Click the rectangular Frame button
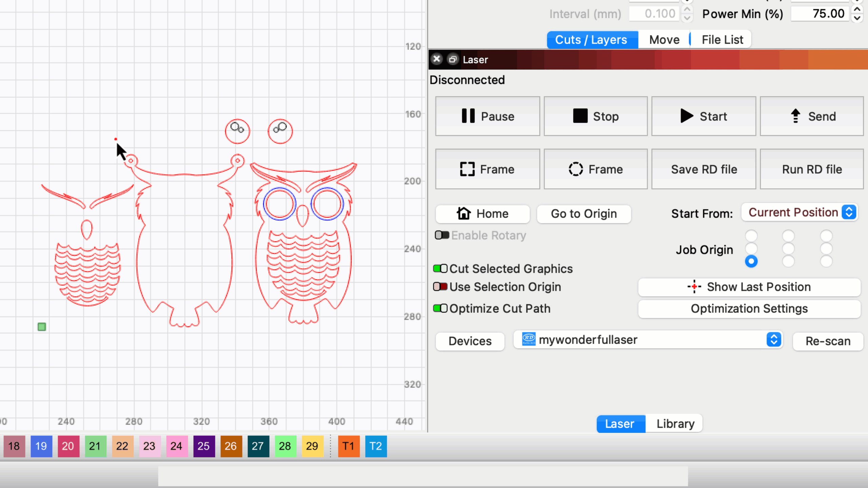Image resolution: width=868 pixels, height=488 pixels. point(487,169)
